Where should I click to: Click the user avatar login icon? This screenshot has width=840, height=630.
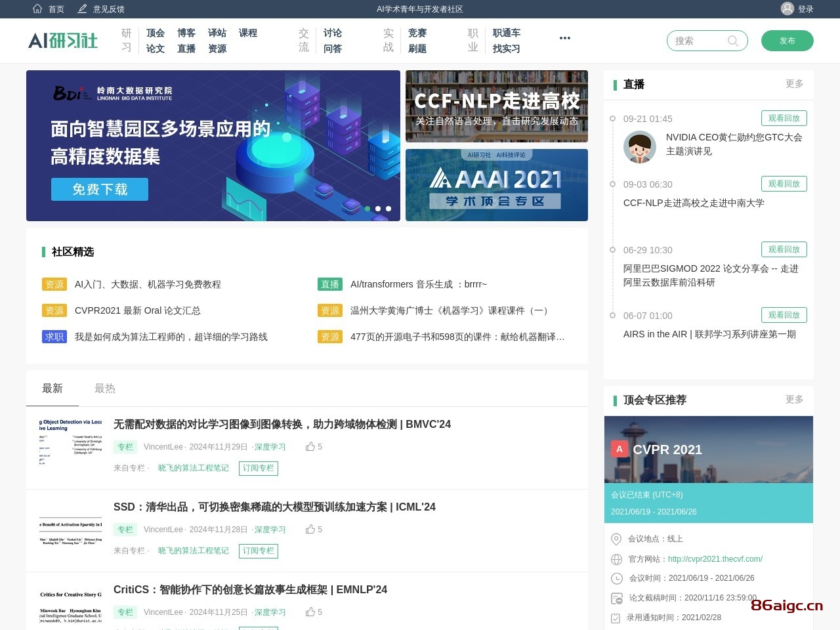[x=787, y=9]
